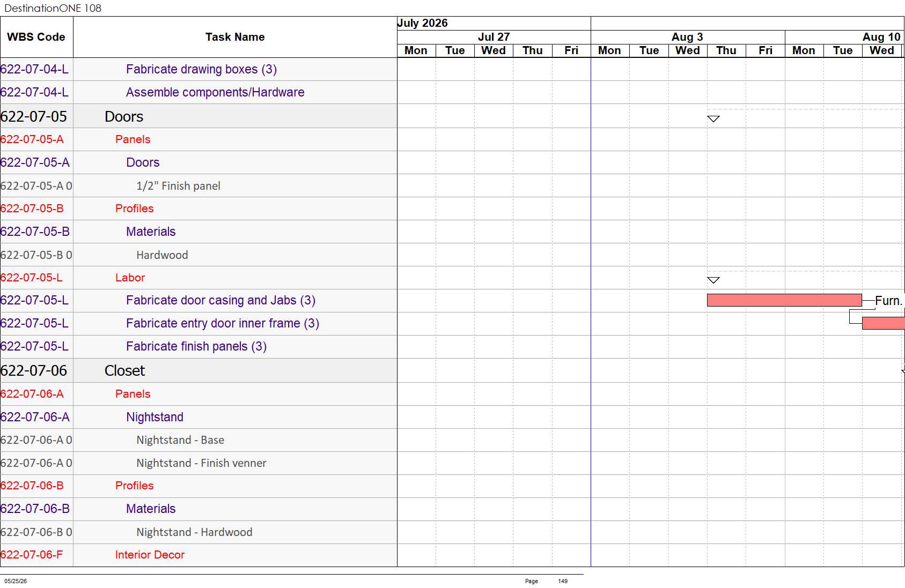
Task: Select Panels under 622-07-06-A
Action: (133, 394)
